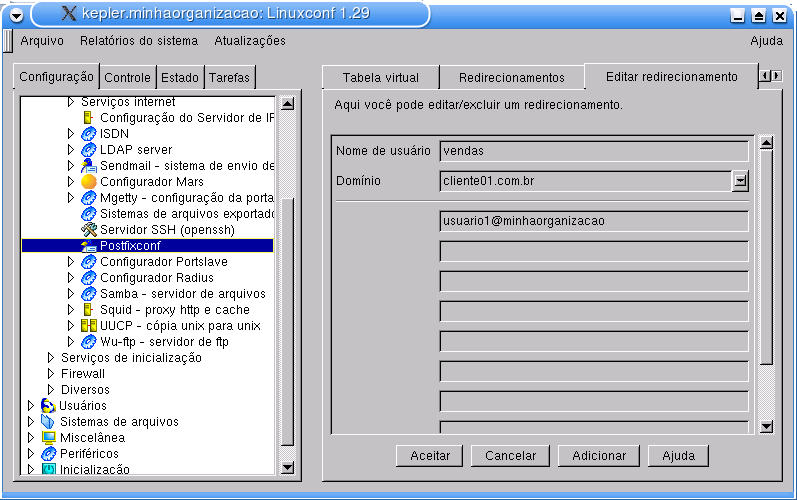This screenshot has height=500, width=797.
Task: Expand the Squid proxy node
Action: click(71, 310)
